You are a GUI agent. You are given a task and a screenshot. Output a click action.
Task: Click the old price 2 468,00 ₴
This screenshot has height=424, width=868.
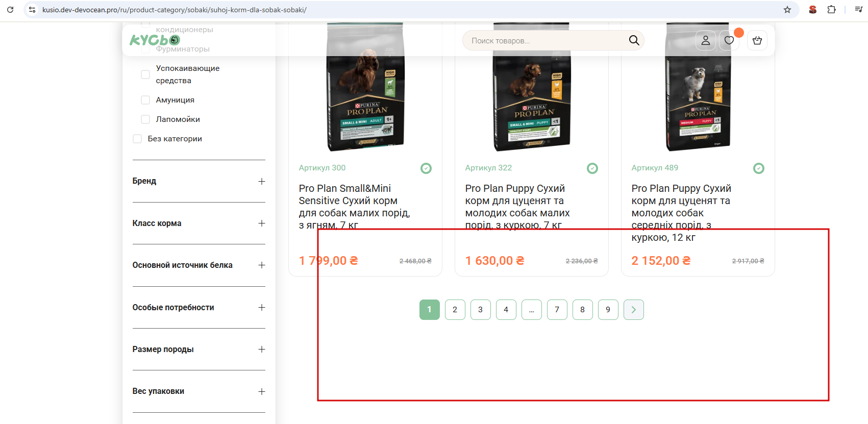coord(415,261)
